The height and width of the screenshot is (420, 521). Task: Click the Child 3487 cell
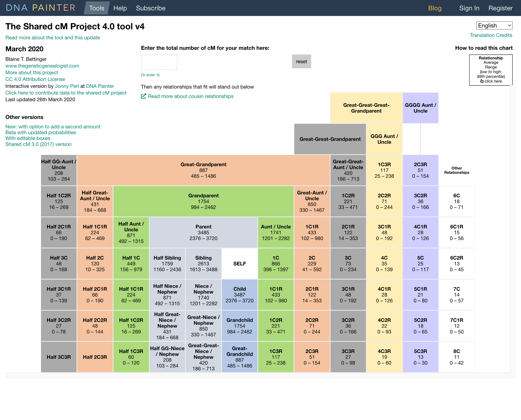240,295
